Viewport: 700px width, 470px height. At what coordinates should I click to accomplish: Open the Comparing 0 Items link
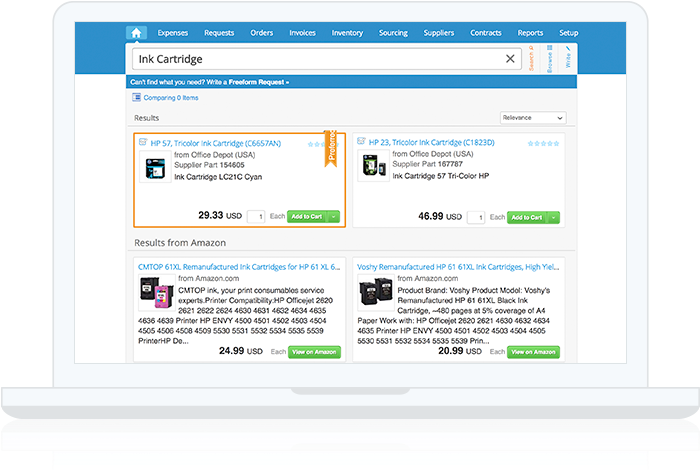coord(171,98)
